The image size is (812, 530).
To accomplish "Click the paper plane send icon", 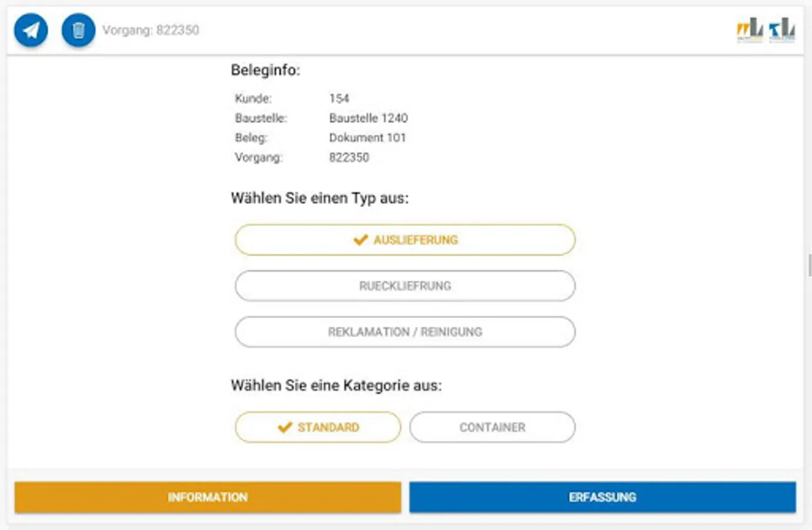I will [x=31, y=29].
